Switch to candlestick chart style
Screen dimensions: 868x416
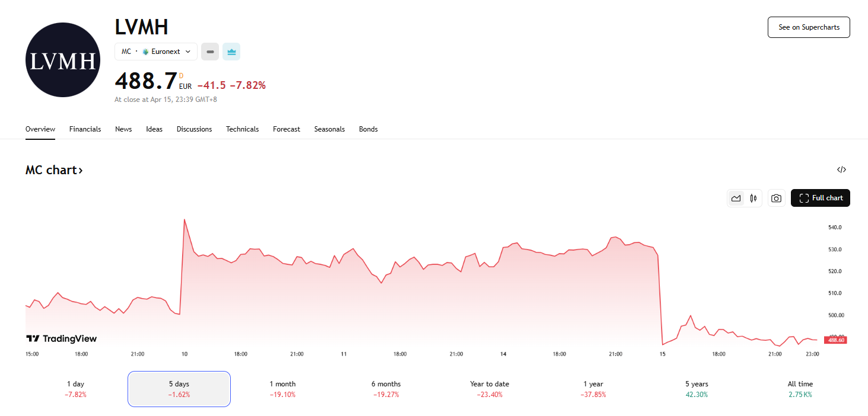(x=753, y=198)
